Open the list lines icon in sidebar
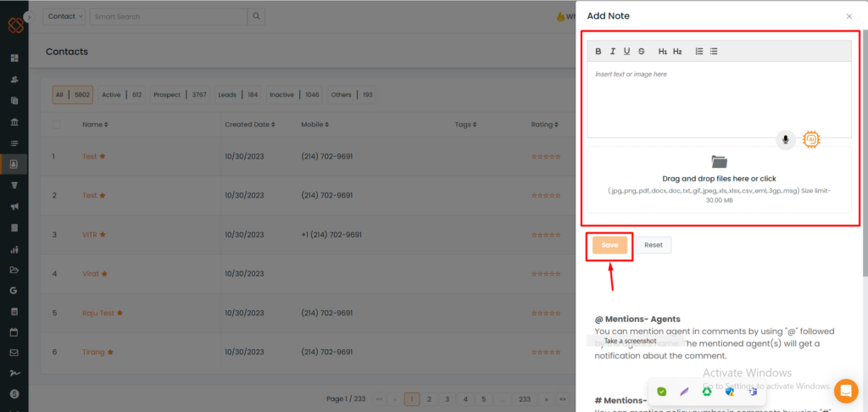 click(x=14, y=143)
